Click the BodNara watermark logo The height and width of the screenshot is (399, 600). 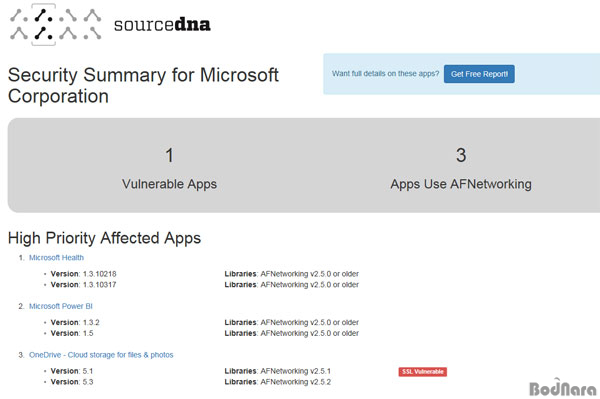(563, 387)
